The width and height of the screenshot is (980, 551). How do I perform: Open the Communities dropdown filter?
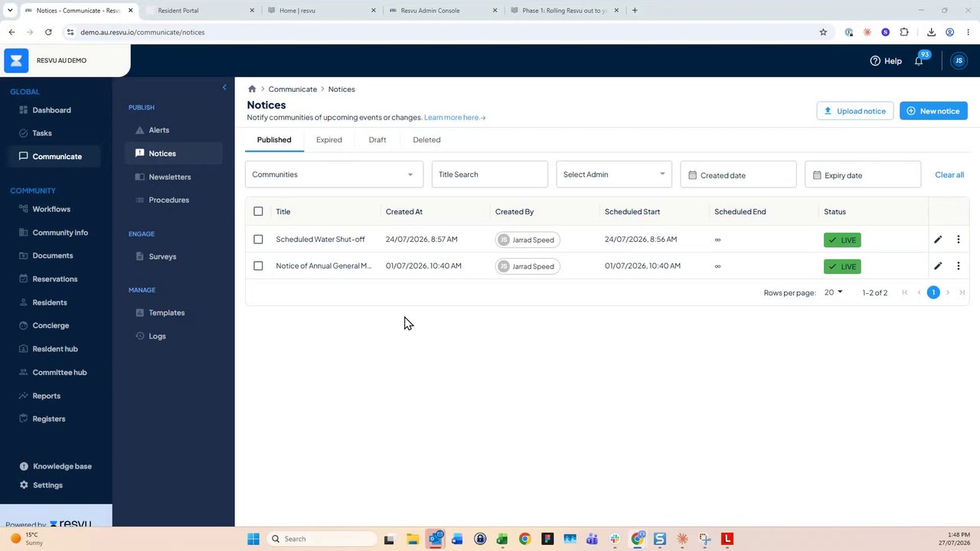(334, 174)
